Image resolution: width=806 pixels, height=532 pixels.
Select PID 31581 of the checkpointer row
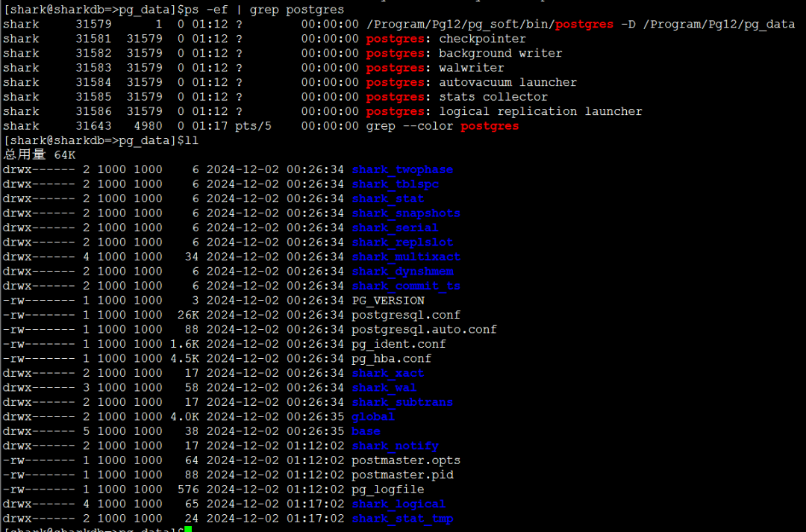(93, 39)
